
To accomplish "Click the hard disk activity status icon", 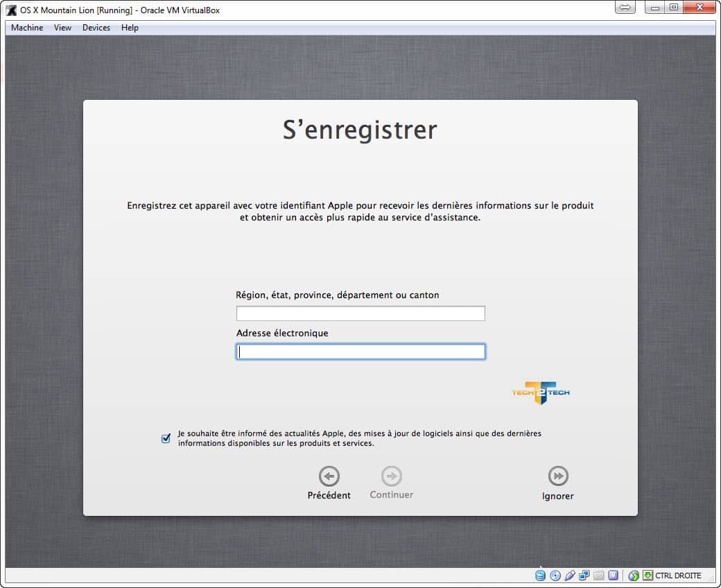I will pos(540,575).
